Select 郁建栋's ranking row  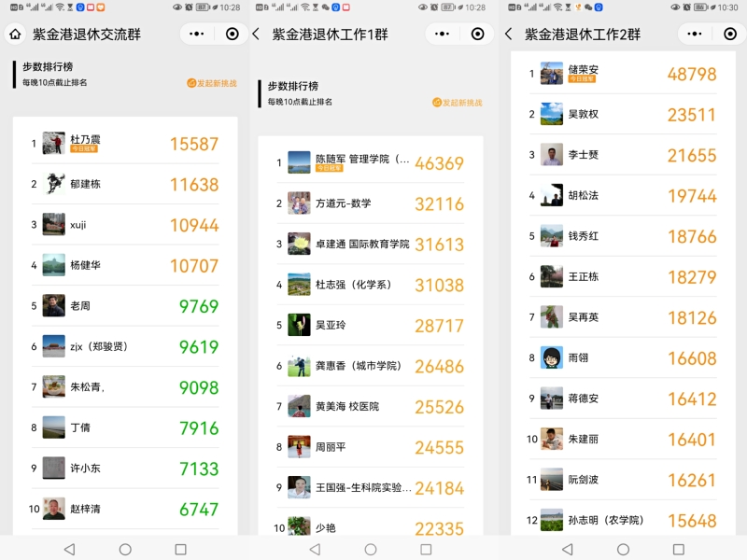tap(125, 184)
